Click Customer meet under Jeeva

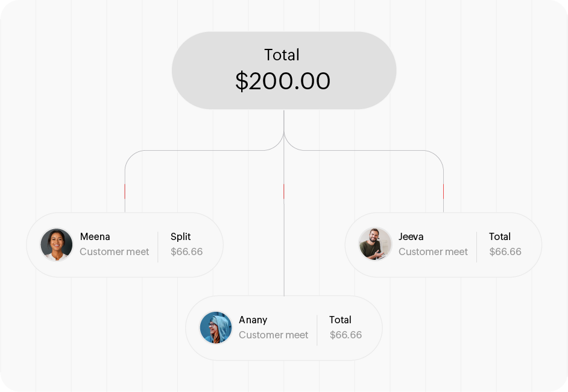[x=433, y=251]
